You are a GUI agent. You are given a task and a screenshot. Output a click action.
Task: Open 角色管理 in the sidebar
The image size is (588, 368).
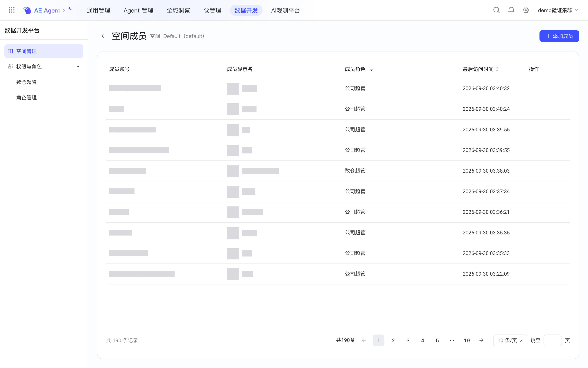pyautogui.click(x=26, y=97)
